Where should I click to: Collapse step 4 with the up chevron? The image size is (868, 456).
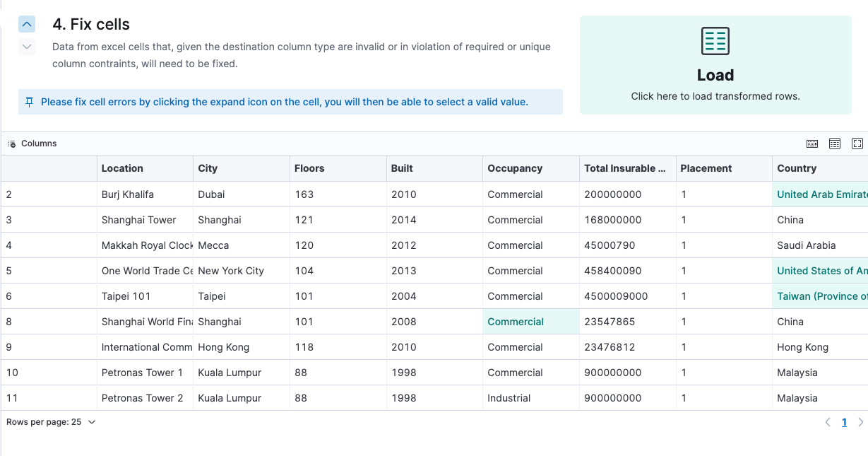tap(27, 24)
